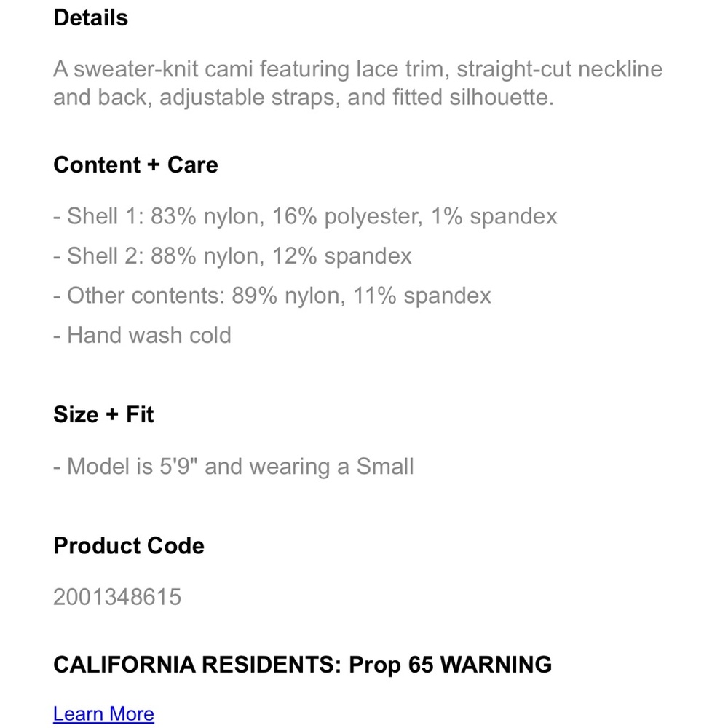Image resolution: width=728 pixels, height=728 pixels.
Task: Click the Size + Fit heading
Action: (x=103, y=414)
